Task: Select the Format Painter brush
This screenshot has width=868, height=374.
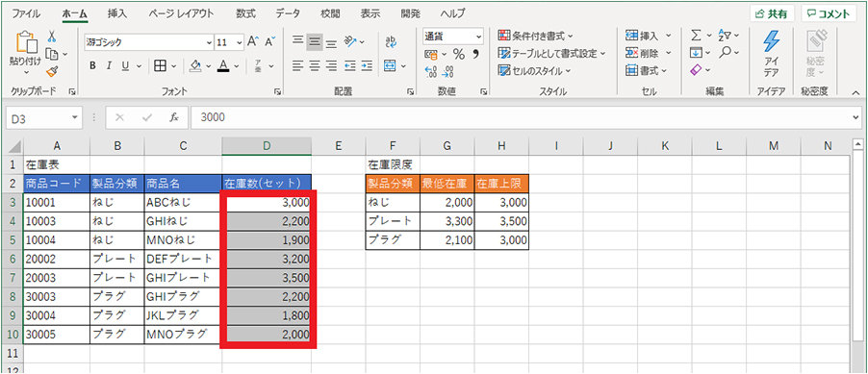Action: pos(51,71)
